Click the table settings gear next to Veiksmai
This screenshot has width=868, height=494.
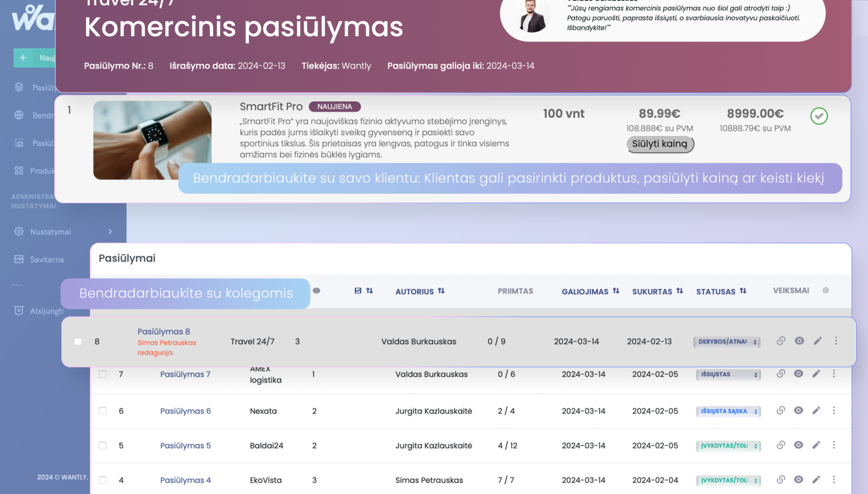click(x=826, y=291)
